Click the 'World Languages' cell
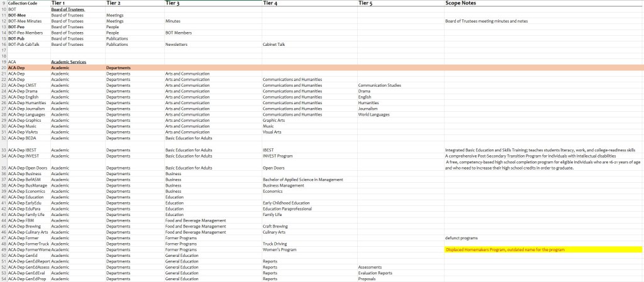The image size is (644, 282). click(376, 115)
